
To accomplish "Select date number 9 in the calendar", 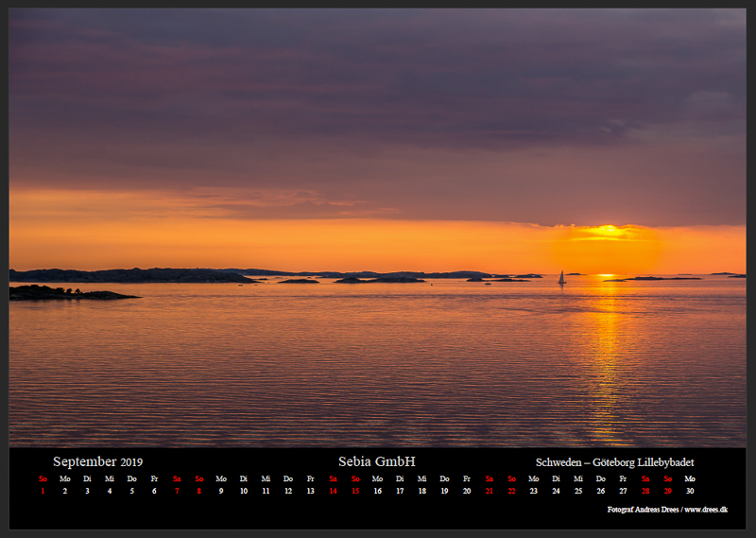I will [221, 491].
